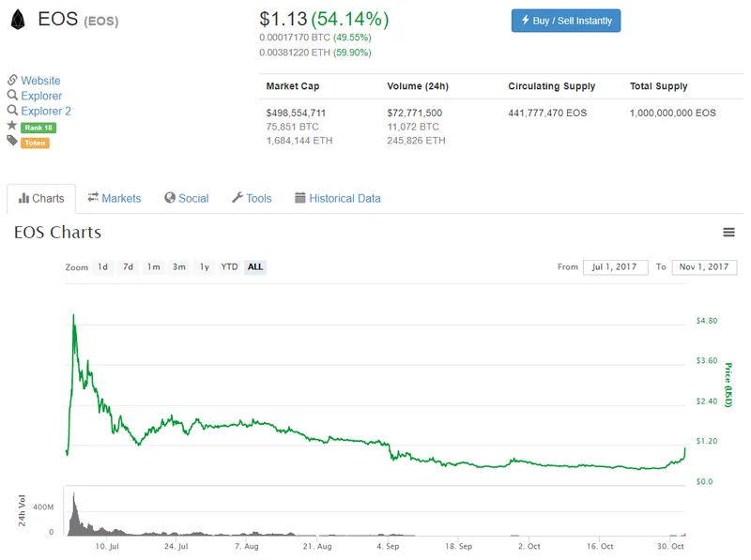Set chart zoom to 1y

205,266
